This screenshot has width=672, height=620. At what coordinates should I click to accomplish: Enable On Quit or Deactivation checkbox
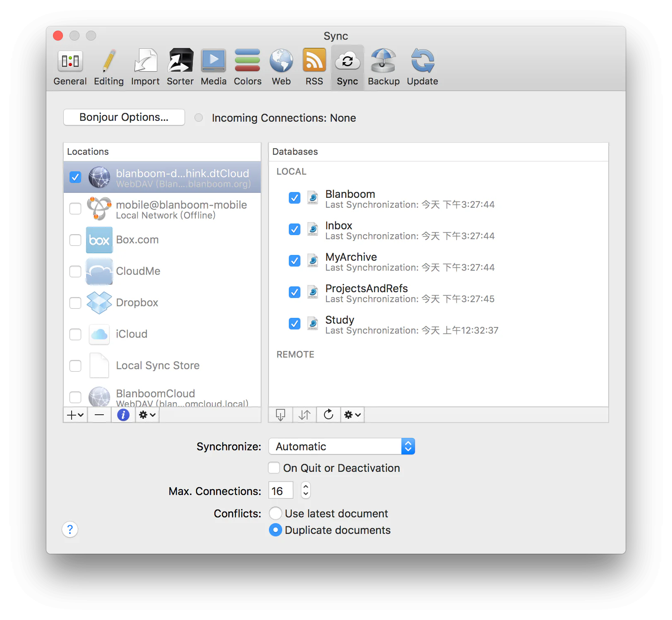click(x=274, y=468)
